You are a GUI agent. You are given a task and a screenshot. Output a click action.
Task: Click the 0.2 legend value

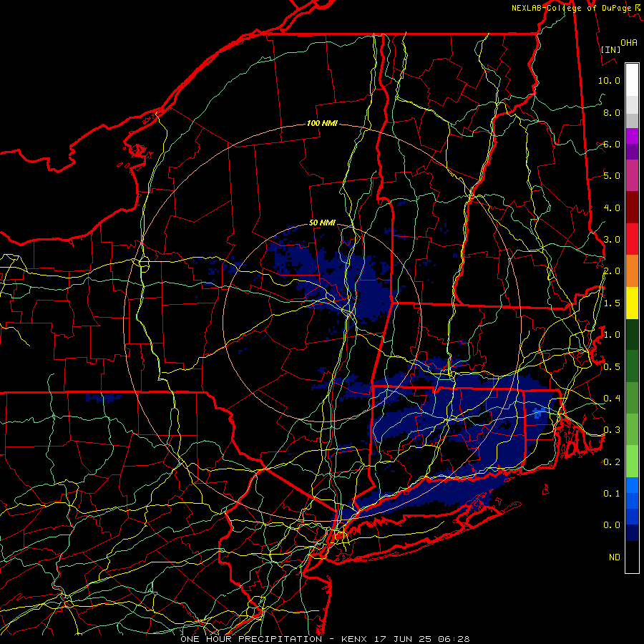[x=612, y=462]
